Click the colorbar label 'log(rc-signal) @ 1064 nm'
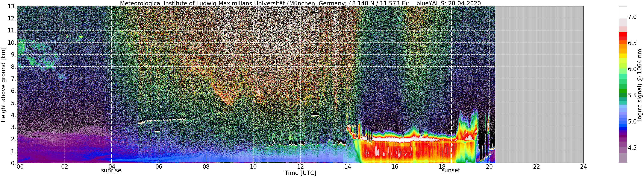644x177 pixels. coord(639,85)
